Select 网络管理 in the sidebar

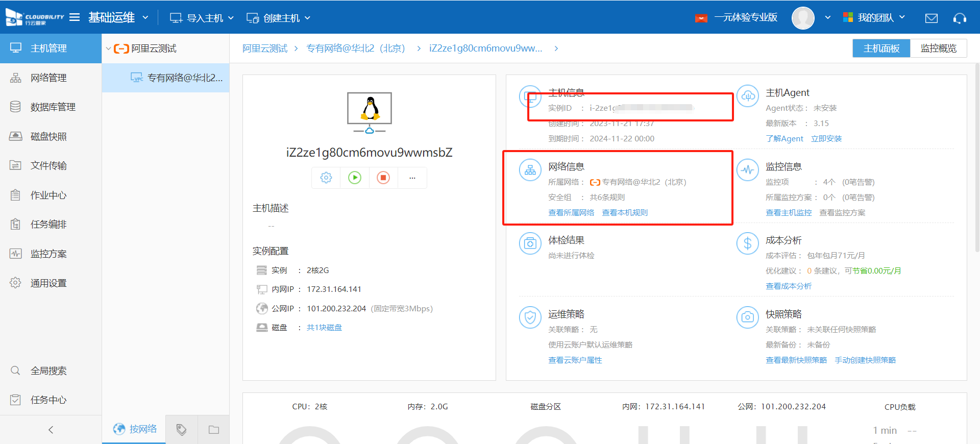pos(51,78)
